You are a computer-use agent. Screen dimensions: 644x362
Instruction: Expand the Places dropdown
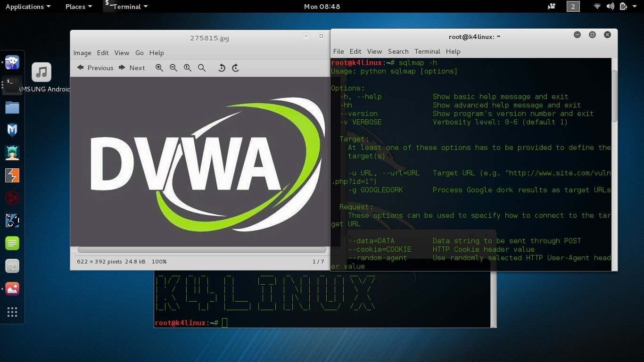(78, 7)
